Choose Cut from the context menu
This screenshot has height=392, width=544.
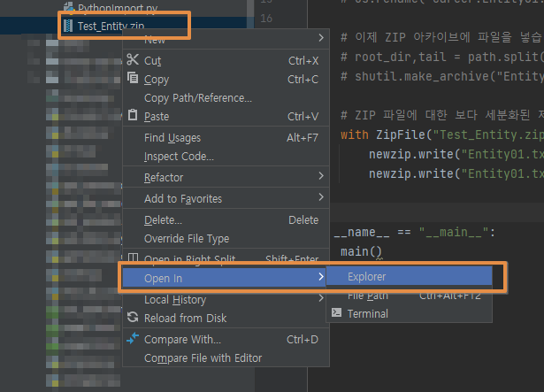(226, 60)
